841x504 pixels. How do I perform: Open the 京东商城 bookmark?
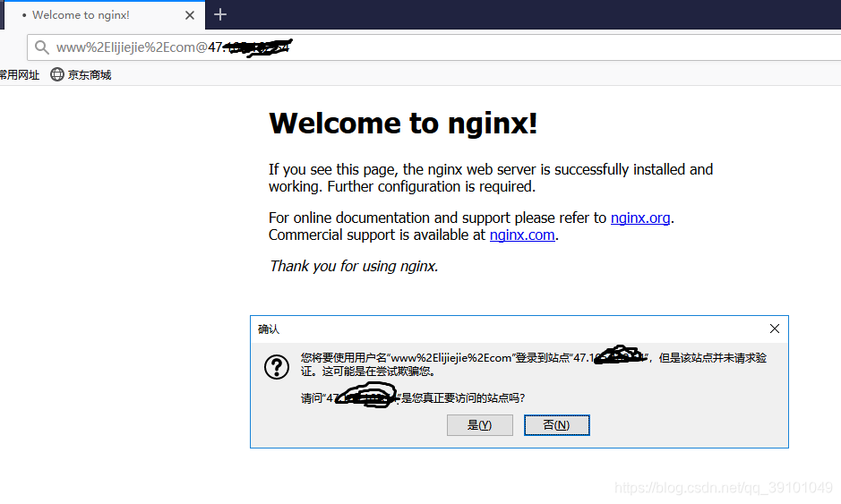point(81,74)
